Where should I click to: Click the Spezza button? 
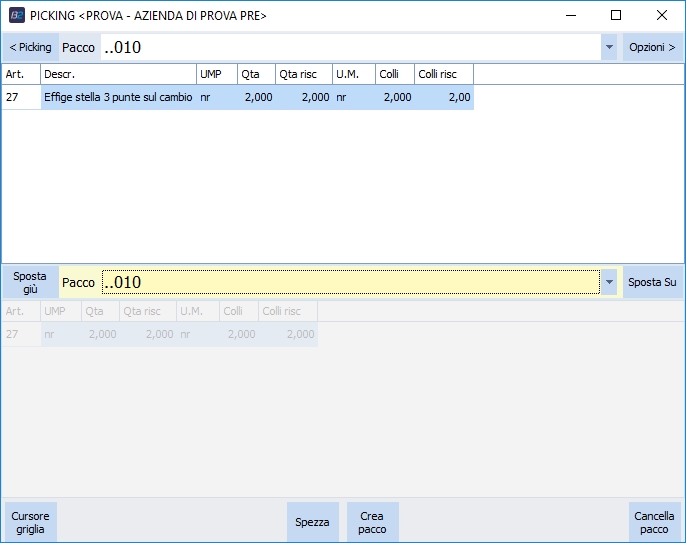point(312,522)
